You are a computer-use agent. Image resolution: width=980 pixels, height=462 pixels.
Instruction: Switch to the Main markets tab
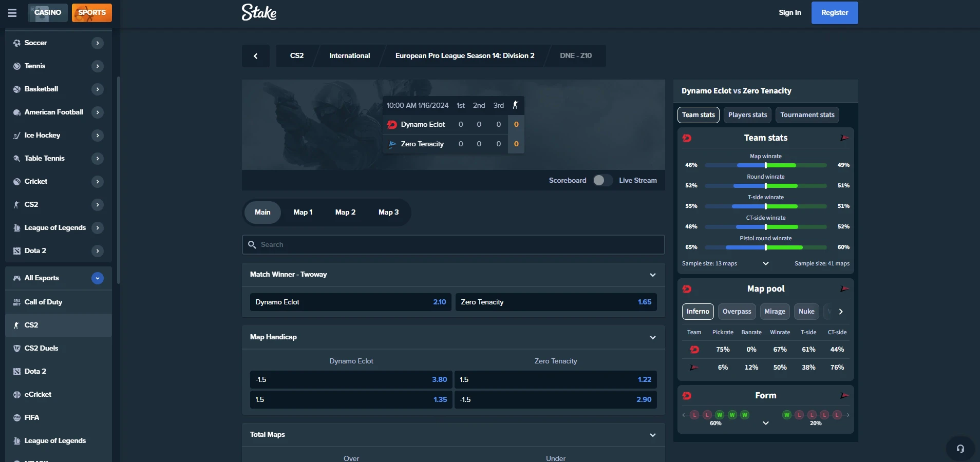pos(262,213)
